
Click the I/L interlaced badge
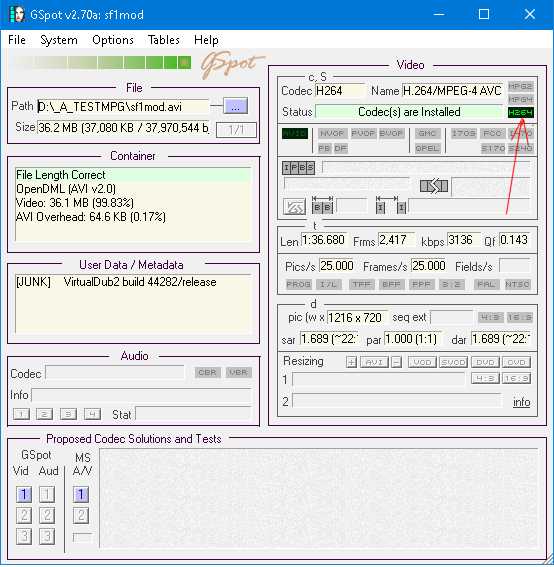[x=328, y=284]
